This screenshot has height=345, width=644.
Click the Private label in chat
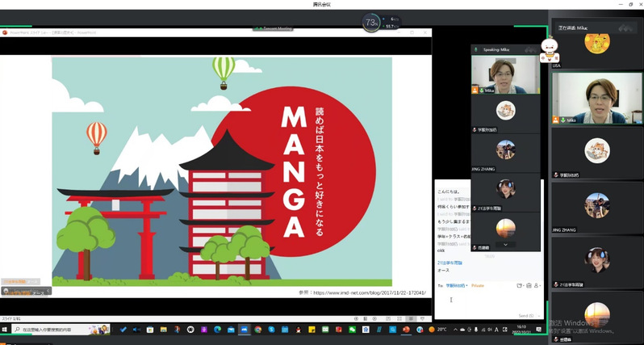[x=478, y=285]
